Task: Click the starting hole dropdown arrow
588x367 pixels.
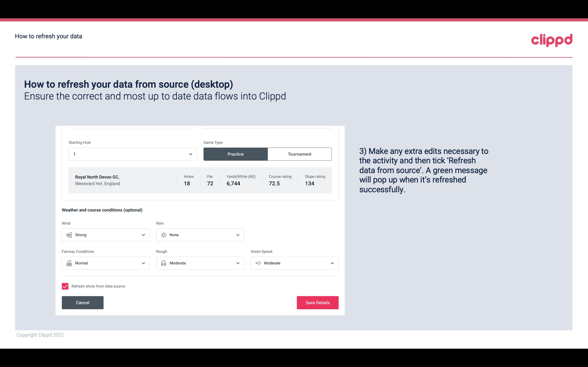Action: [x=190, y=154]
